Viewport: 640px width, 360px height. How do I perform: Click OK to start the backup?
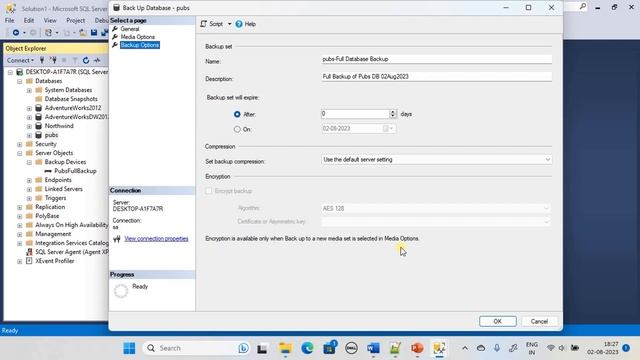pos(498,322)
